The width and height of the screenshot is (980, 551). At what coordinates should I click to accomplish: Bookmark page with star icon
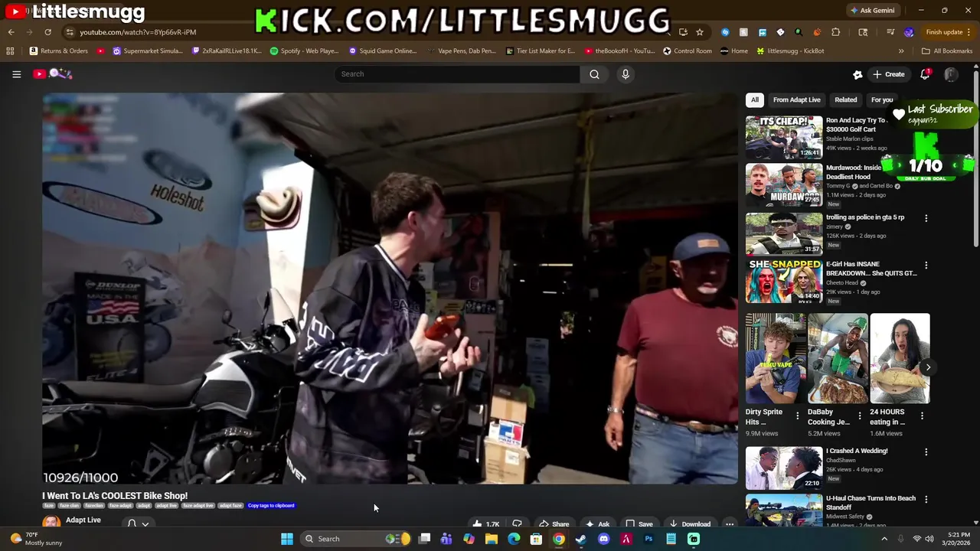tap(700, 32)
